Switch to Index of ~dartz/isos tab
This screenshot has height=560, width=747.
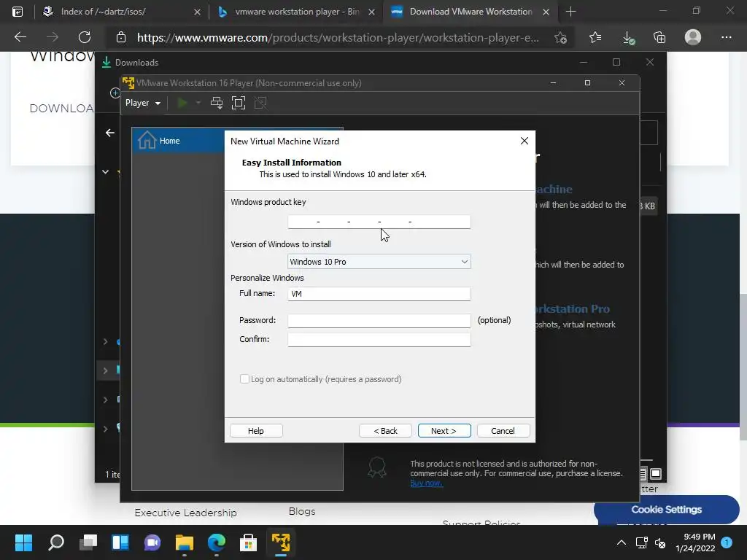pyautogui.click(x=122, y=12)
